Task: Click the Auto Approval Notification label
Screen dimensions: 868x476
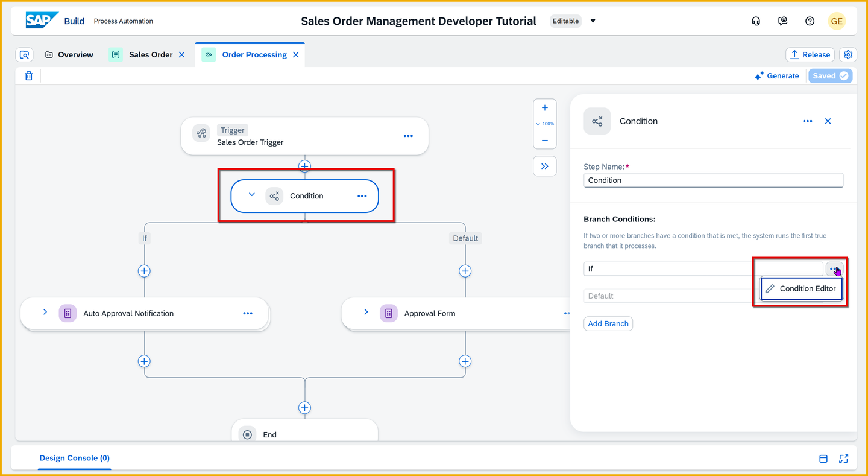Action: click(128, 314)
